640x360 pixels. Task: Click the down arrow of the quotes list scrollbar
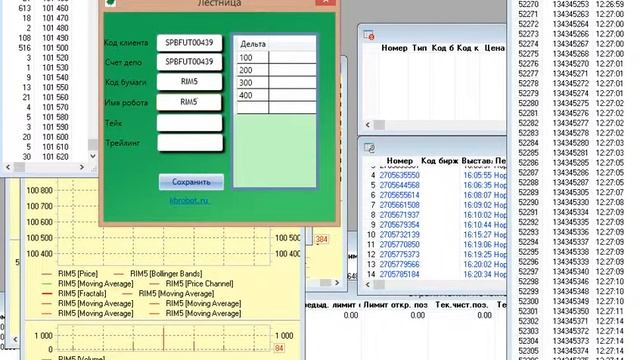tap(93, 156)
